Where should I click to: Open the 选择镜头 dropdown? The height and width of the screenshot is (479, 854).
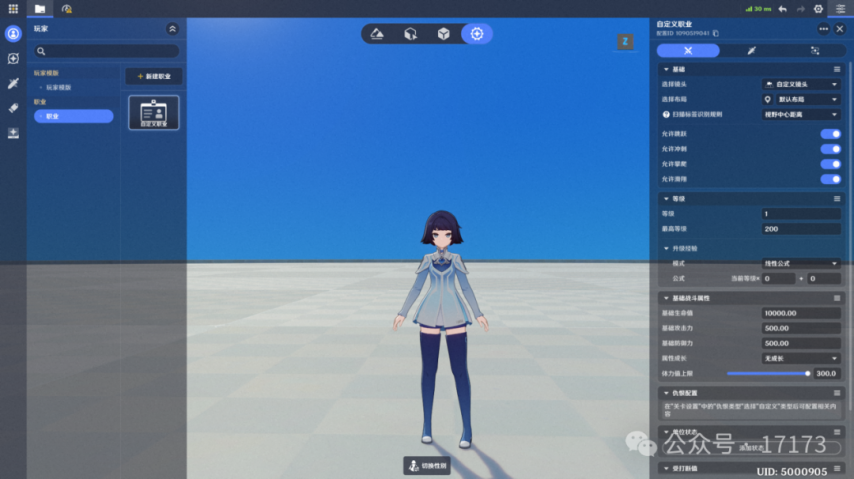(x=801, y=85)
